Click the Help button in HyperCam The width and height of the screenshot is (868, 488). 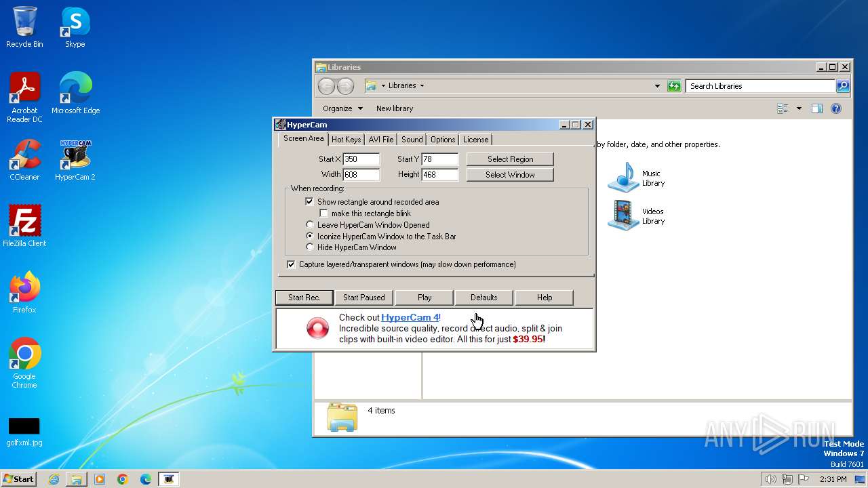point(545,298)
